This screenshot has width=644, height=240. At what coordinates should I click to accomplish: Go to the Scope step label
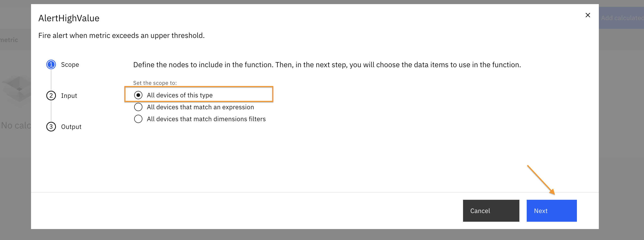coord(70,65)
